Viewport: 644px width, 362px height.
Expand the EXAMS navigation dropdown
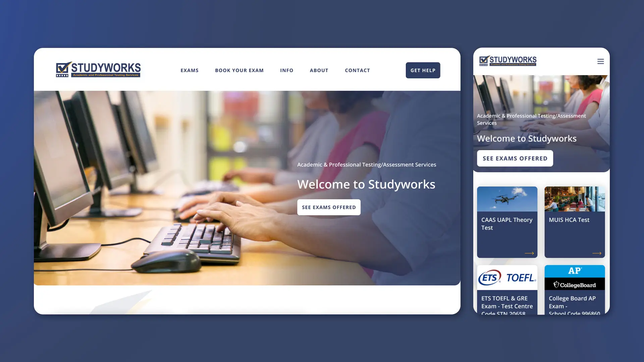tap(189, 70)
